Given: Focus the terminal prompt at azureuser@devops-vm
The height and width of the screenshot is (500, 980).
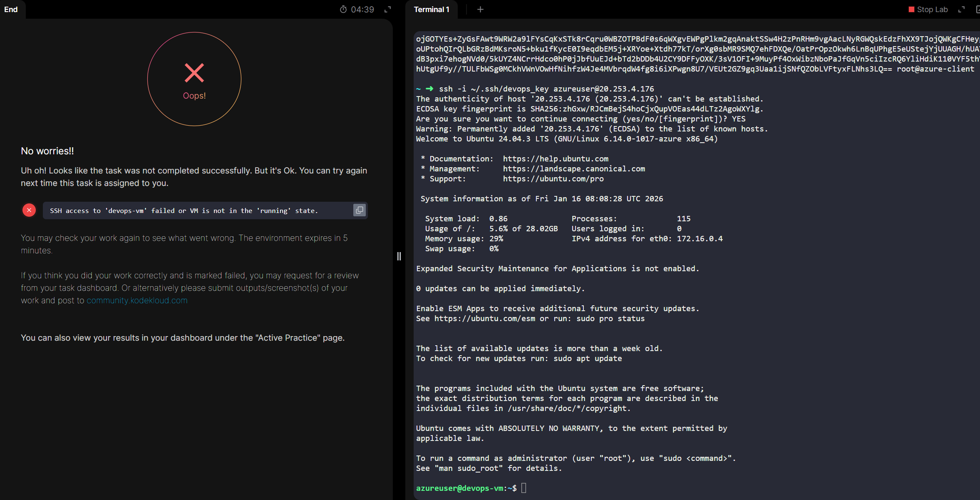Looking at the screenshot, I should (x=523, y=488).
